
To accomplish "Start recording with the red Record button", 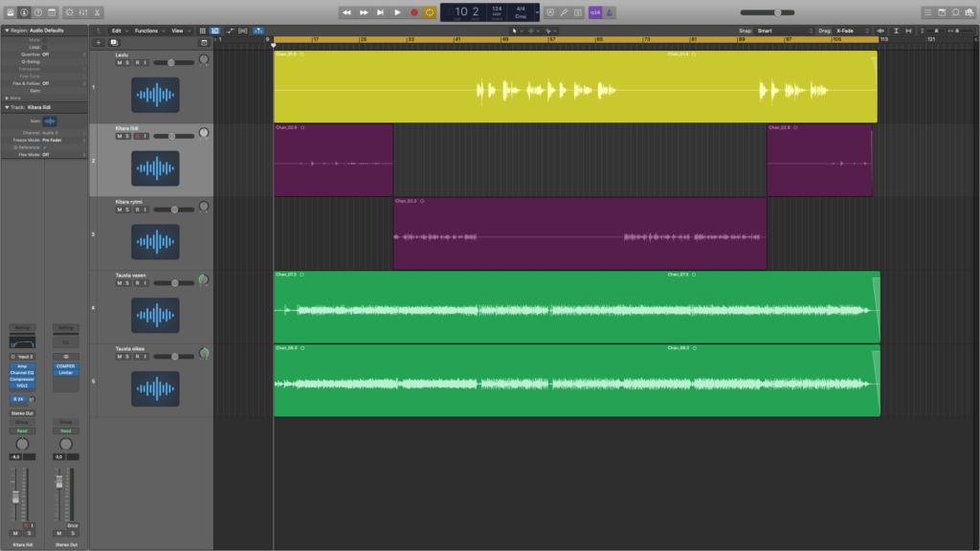I will pyautogui.click(x=413, y=12).
